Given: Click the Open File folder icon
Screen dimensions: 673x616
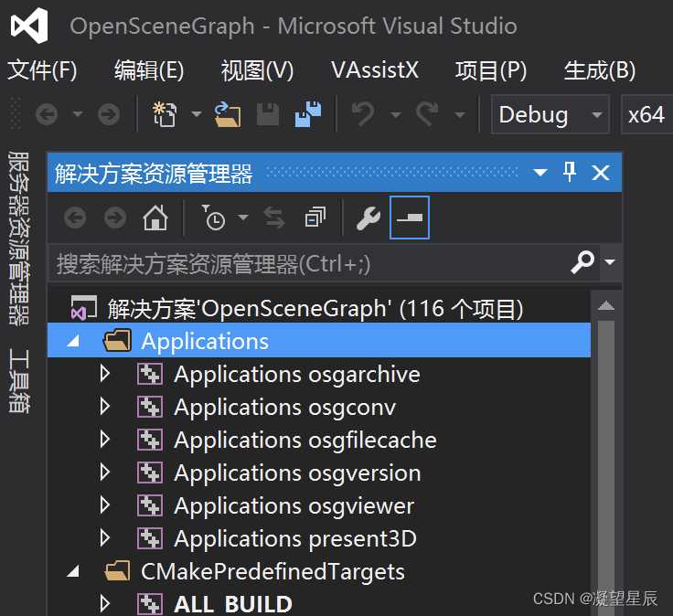Looking at the screenshot, I should coord(228,114).
